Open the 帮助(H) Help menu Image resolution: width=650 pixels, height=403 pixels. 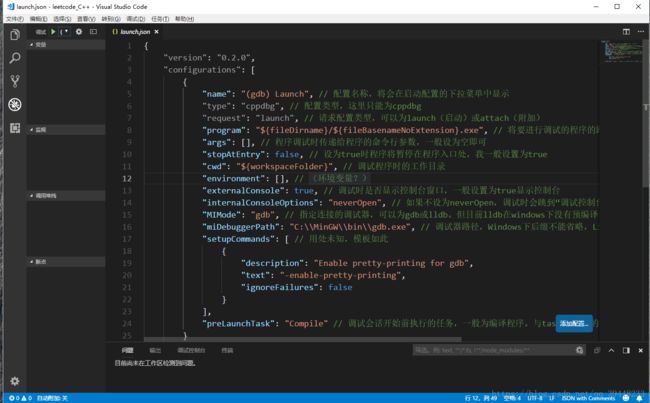[184, 19]
